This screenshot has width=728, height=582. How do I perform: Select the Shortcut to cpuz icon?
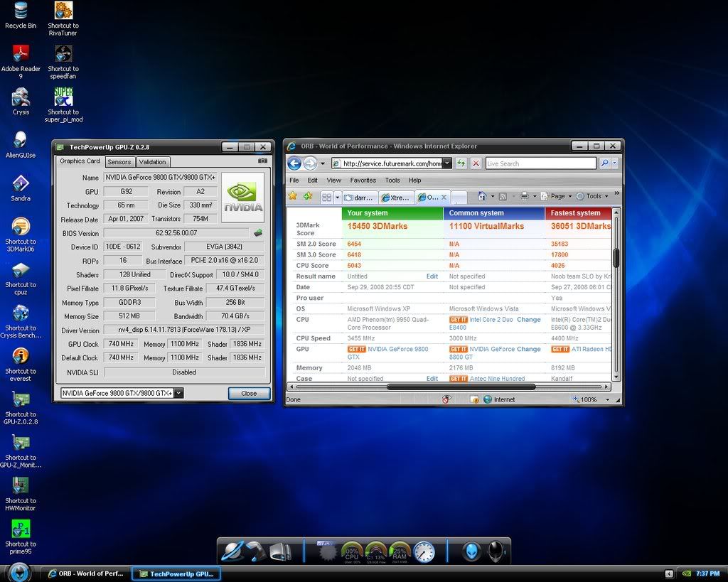[x=21, y=278]
